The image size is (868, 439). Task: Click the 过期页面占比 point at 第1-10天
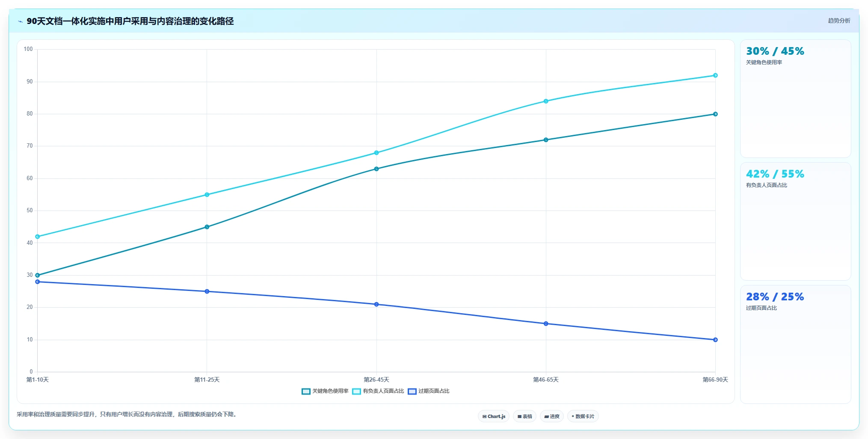[x=38, y=282]
